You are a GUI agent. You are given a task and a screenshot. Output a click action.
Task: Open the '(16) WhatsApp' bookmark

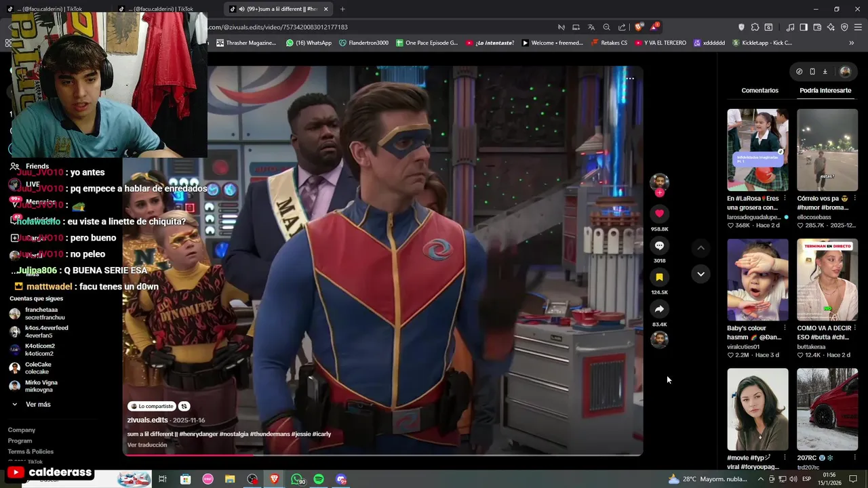coord(309,43)
